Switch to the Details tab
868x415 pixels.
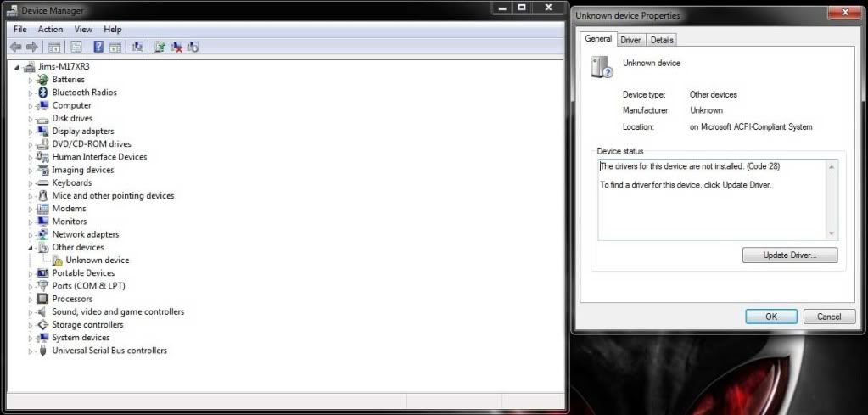click(662, 40)
